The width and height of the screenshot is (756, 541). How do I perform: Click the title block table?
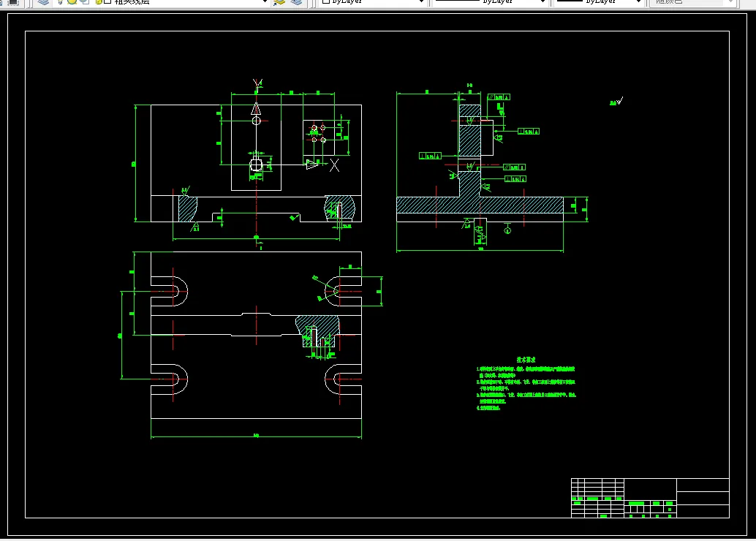pyautogui.click(x=650, y=498)
